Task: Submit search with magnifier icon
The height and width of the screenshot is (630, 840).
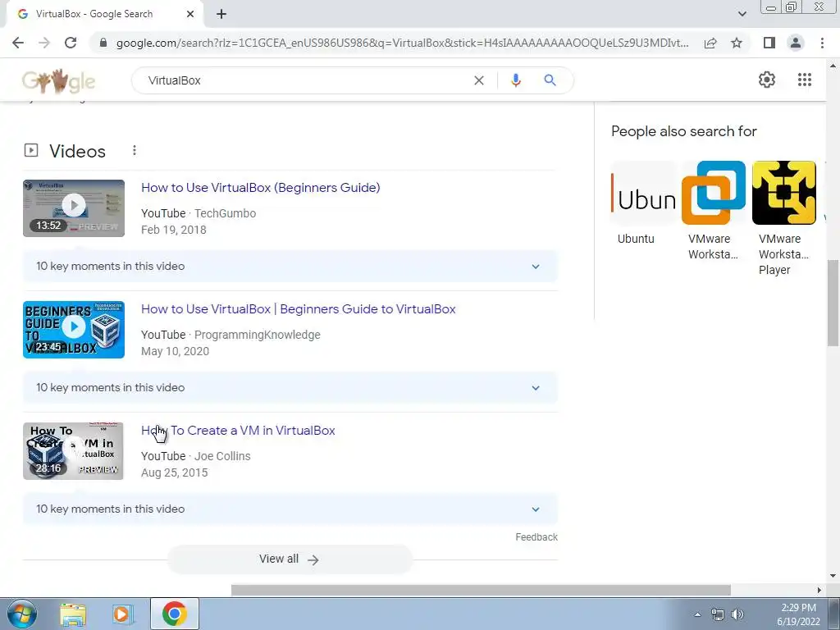Action: click(x=550, y=80)
